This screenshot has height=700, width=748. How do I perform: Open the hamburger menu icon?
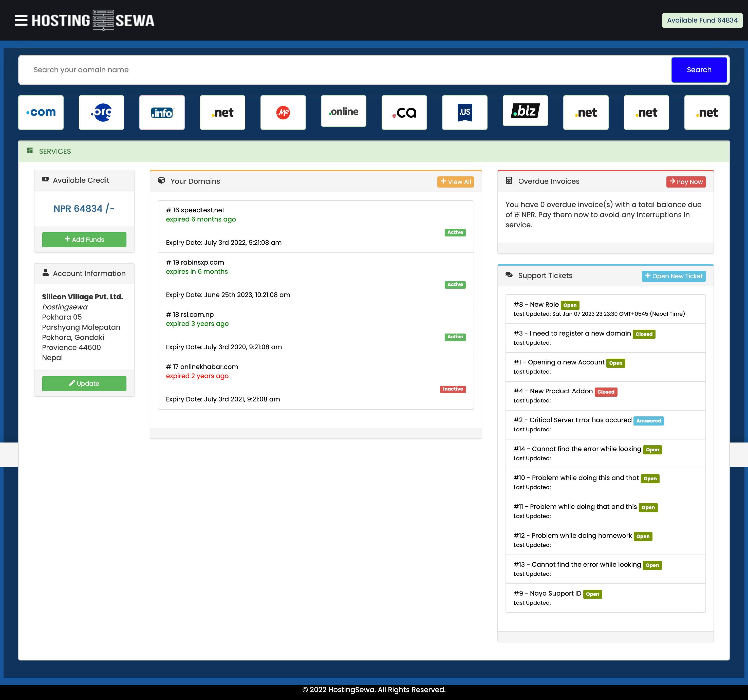tap(21, 20)
